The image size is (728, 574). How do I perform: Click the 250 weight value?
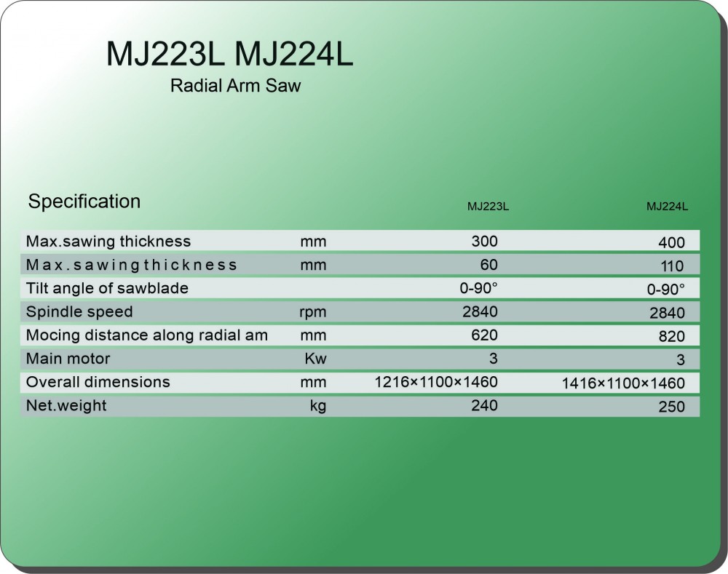tap(671, 407)
